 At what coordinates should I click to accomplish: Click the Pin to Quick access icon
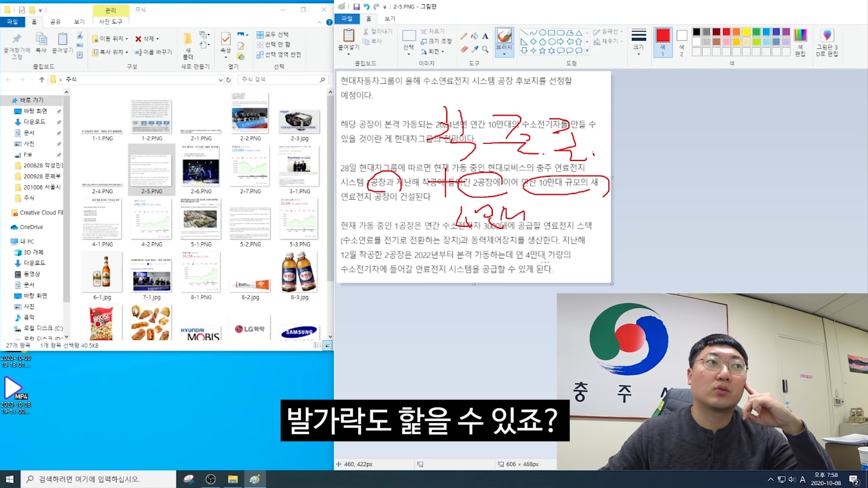click(17, 39)
